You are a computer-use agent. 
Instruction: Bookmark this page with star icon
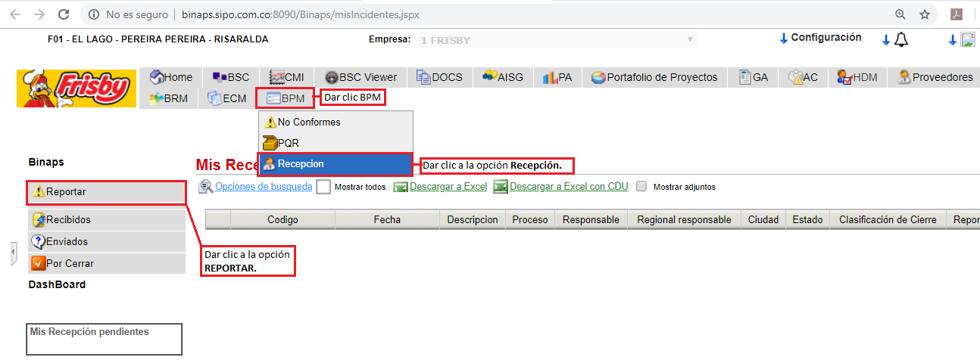pos(925,14)
